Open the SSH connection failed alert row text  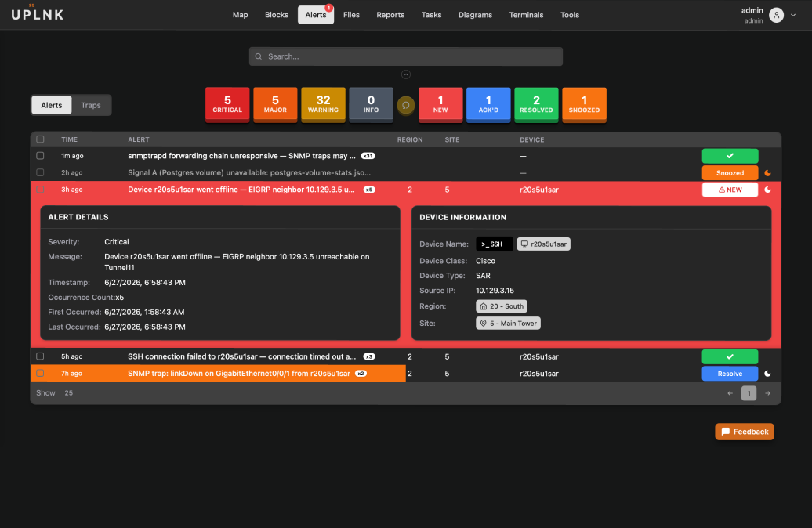(242, 356)
